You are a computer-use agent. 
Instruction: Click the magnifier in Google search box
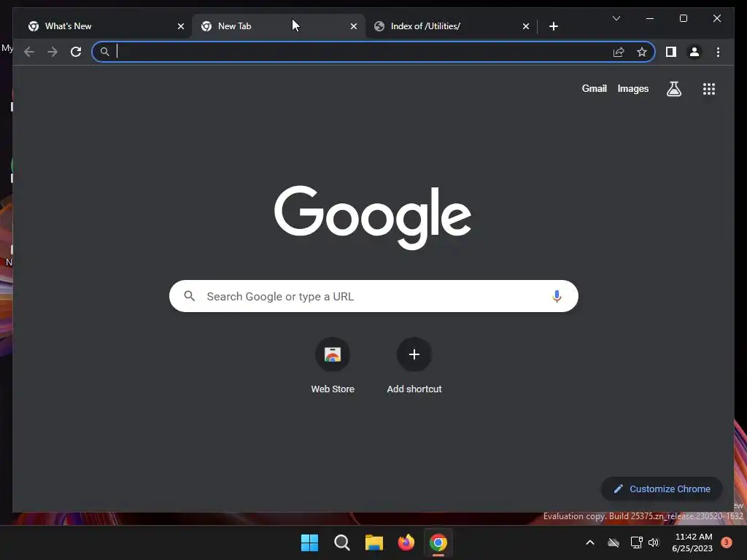tap(189, 296)
